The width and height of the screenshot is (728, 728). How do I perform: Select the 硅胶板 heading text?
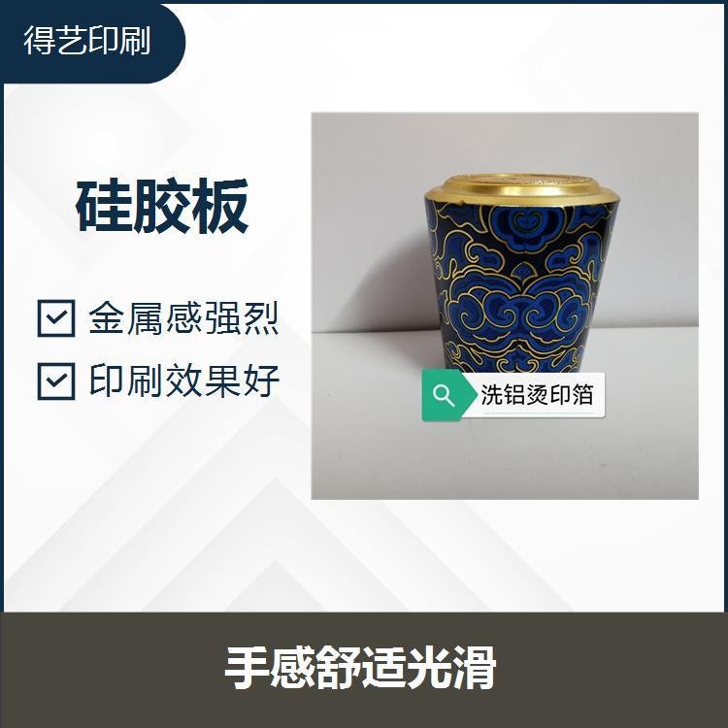(x=162, y=206)
